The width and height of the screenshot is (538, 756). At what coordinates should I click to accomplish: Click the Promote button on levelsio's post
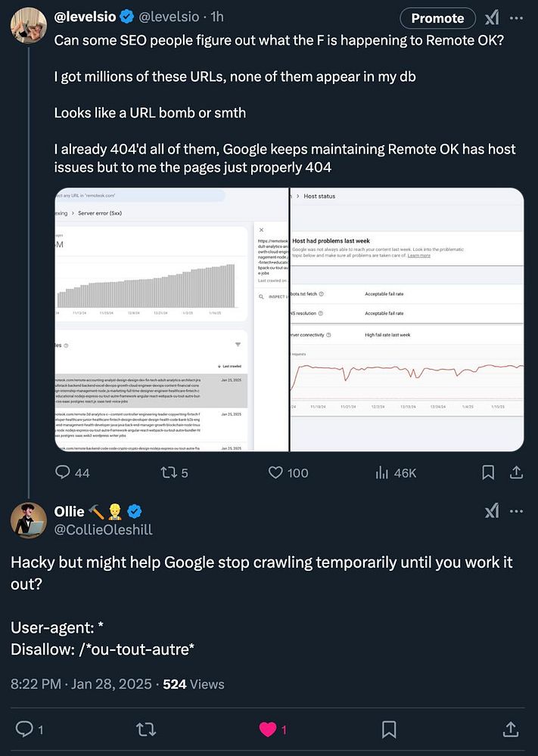click(437, 18)
